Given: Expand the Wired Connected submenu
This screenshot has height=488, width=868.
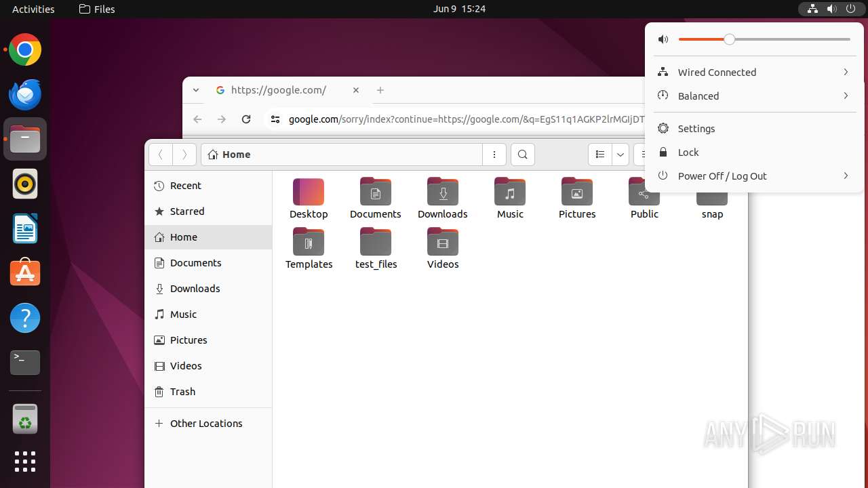Looking at the screenshot, I should [755, 72].
